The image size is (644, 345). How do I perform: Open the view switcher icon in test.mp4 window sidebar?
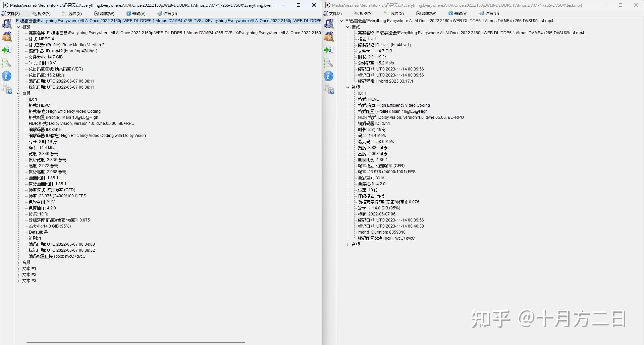click(x=329, y=89)
